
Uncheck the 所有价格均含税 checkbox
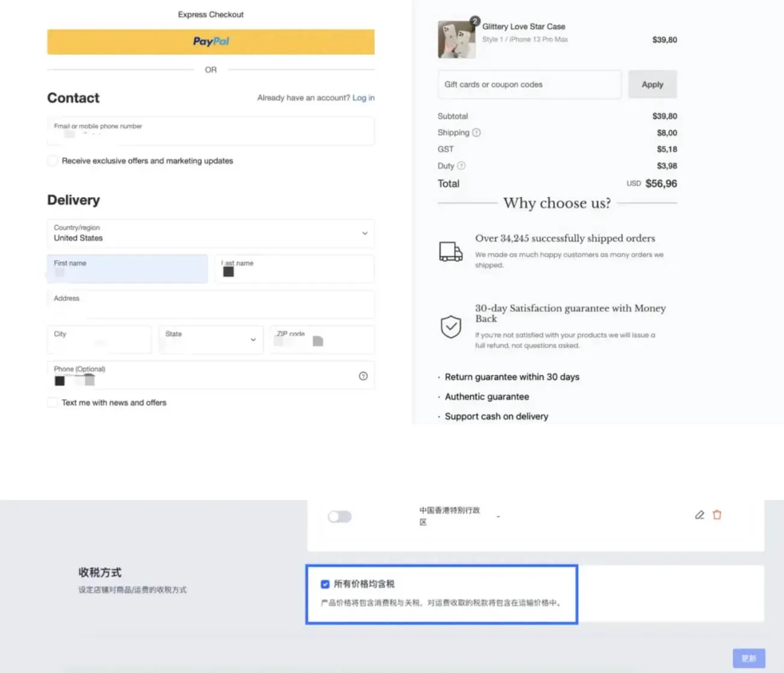pyautogui.click(x=325, y=584)
